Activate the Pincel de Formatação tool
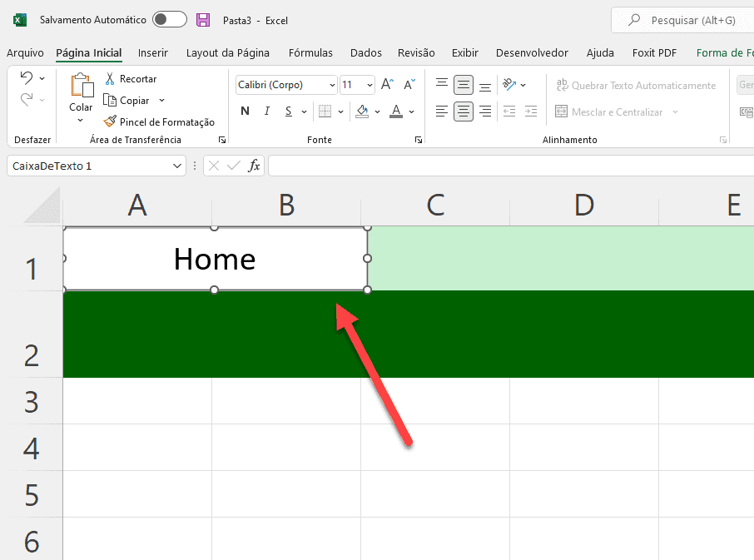The image size is (754, 560). point(109,121)
